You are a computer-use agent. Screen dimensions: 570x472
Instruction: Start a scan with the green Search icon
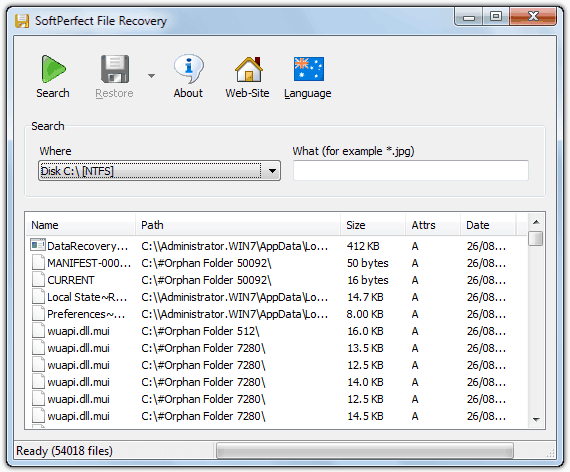[53, 69]
